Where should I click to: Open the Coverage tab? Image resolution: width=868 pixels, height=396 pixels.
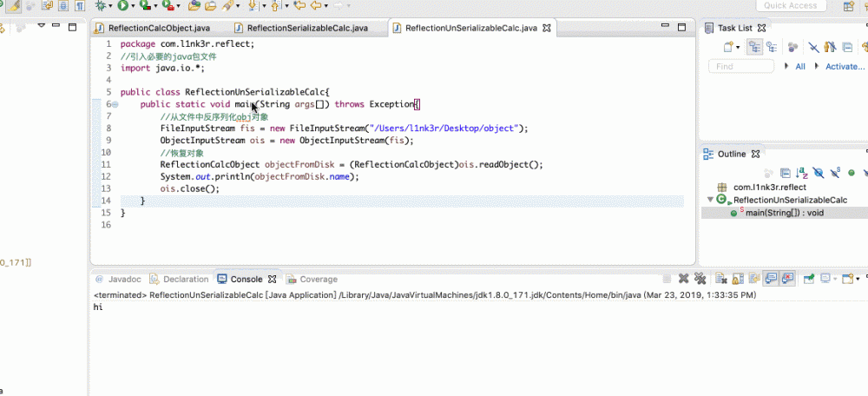(x=311, y=279)
